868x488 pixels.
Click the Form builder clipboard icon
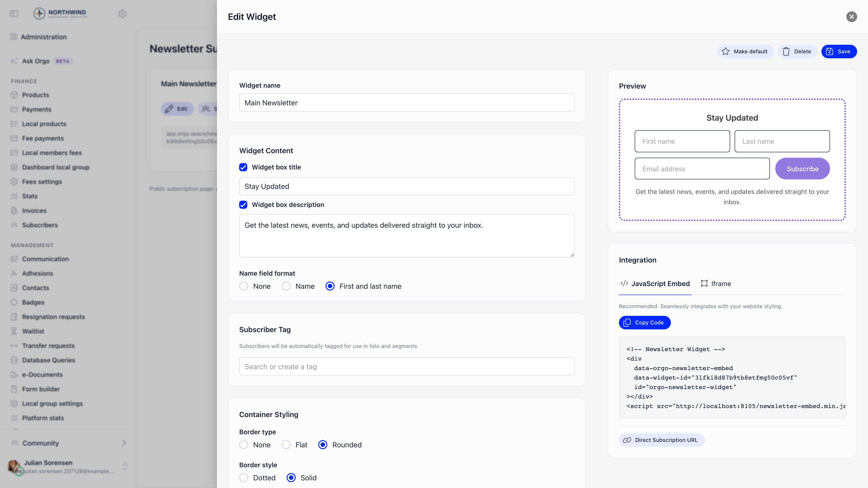point(14,389)
